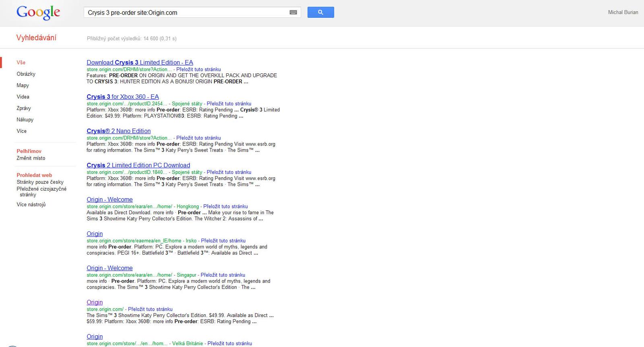This screenshot has height=347, width=644.
Task: Click into the search query field
Action: click(x=185, y=12)
